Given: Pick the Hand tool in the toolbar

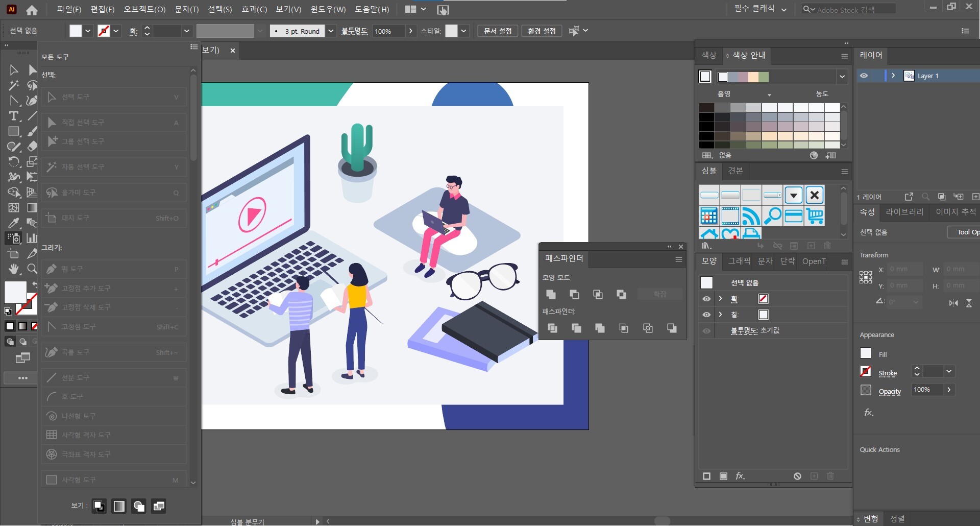Looking at the screenshot, I should (14, 269).
